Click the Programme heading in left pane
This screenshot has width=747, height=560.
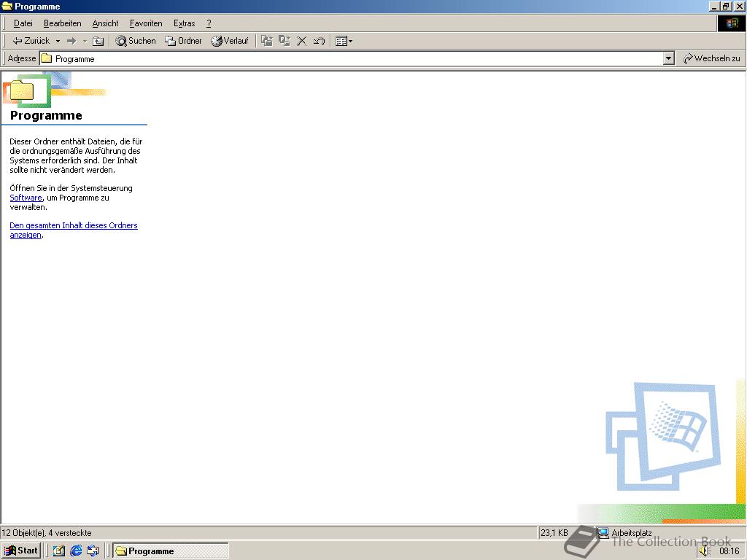point(46,115)
